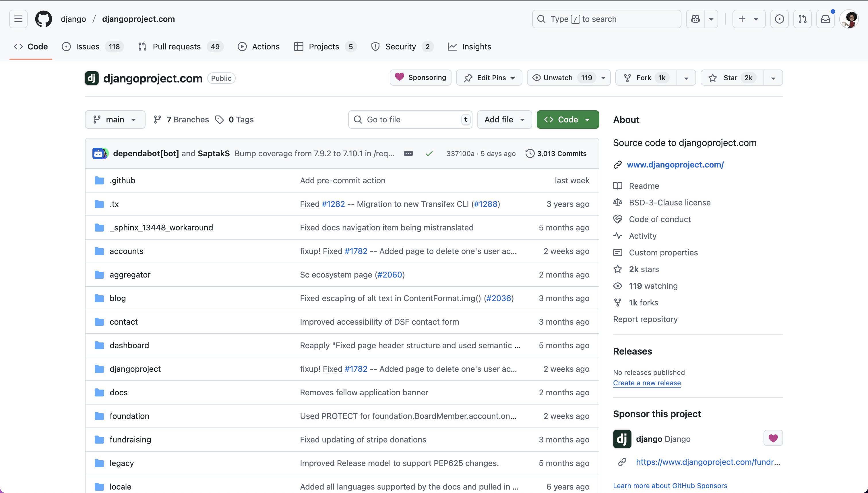Open the 3,013 Commits history
The height and width of the screenshot is (493, 868).
pos(556,153)
